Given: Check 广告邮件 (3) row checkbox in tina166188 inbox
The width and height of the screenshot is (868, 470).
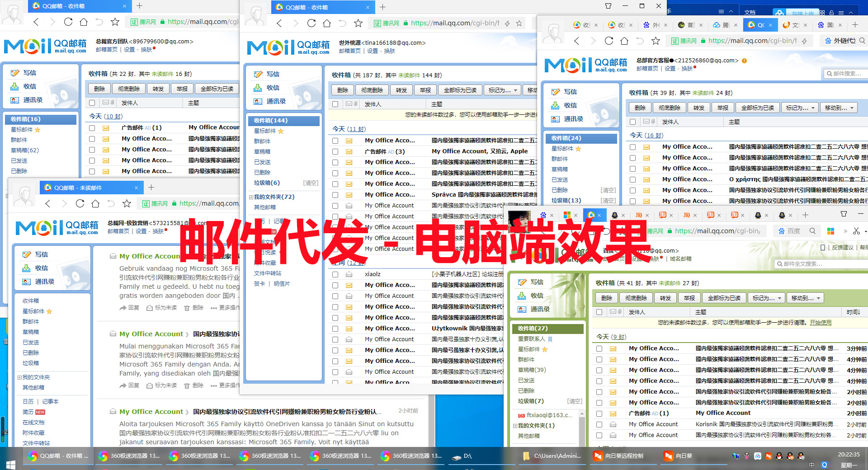Looking at the screenshot, I should coord(335,151).
